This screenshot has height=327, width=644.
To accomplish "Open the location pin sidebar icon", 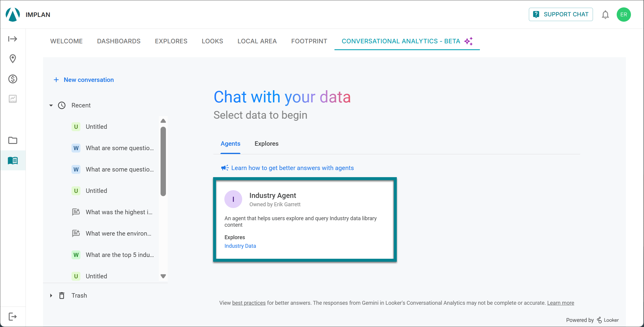I will point(13,59).
